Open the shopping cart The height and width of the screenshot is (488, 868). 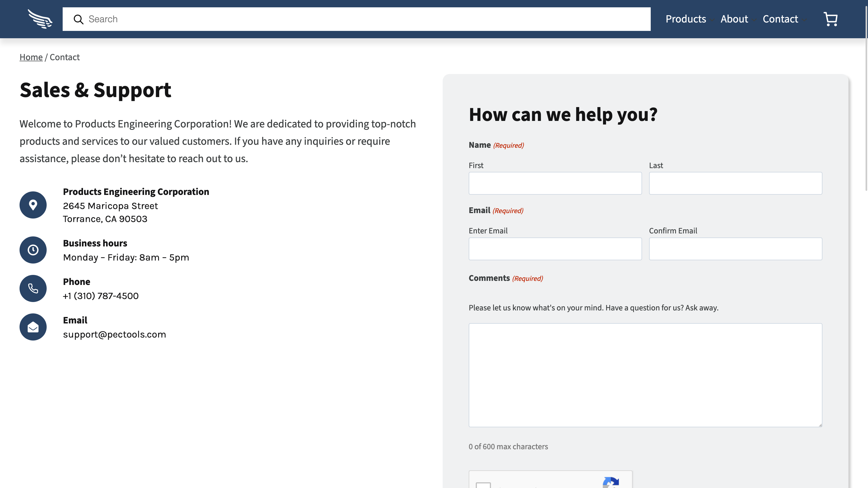tap(831, 19)
